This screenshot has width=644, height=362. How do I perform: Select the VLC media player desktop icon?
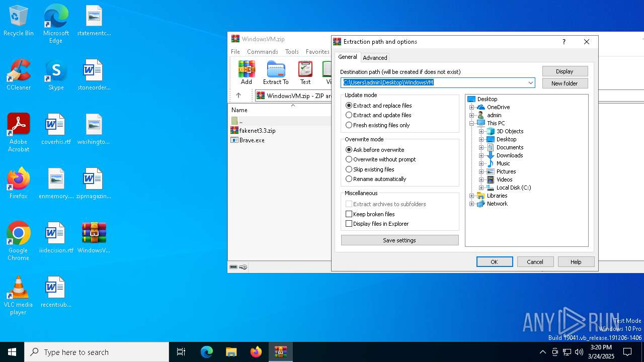pyautogui.click(x=19, y=295)
